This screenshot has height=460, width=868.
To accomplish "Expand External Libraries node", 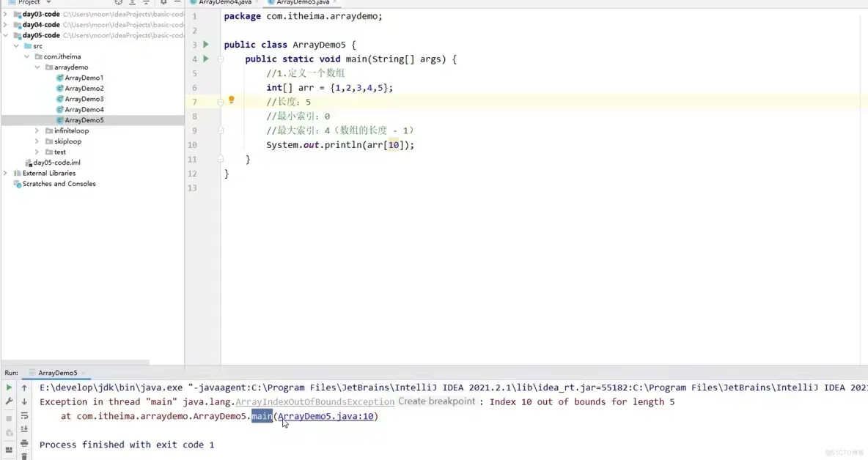I will tap(6, 173).
